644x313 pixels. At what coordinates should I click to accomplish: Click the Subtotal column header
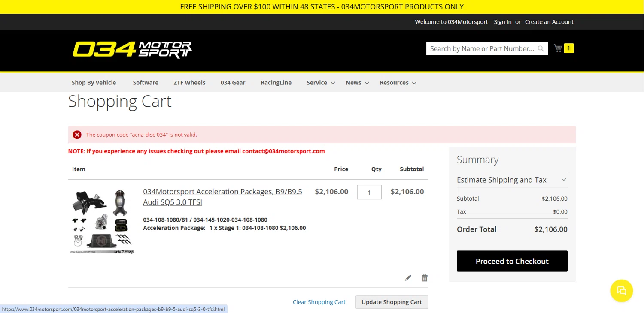(x=412, y=169)
